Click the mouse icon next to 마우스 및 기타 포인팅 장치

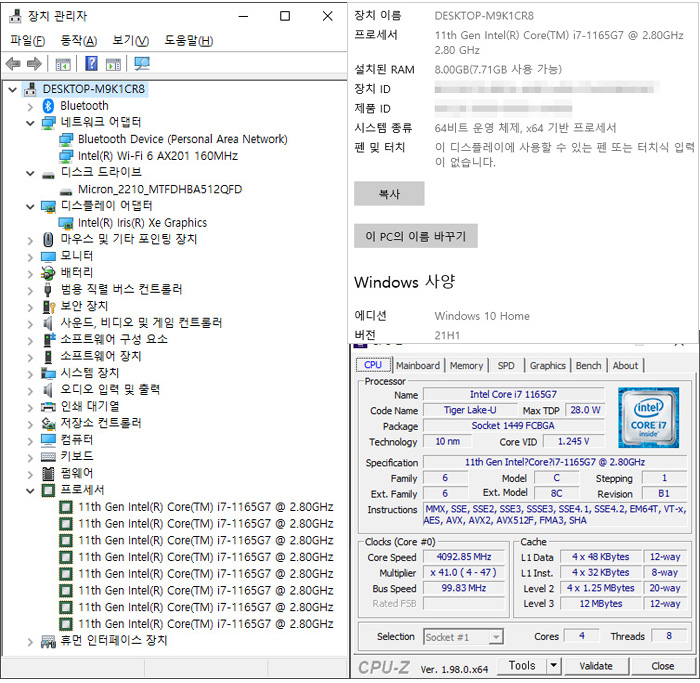48,240
